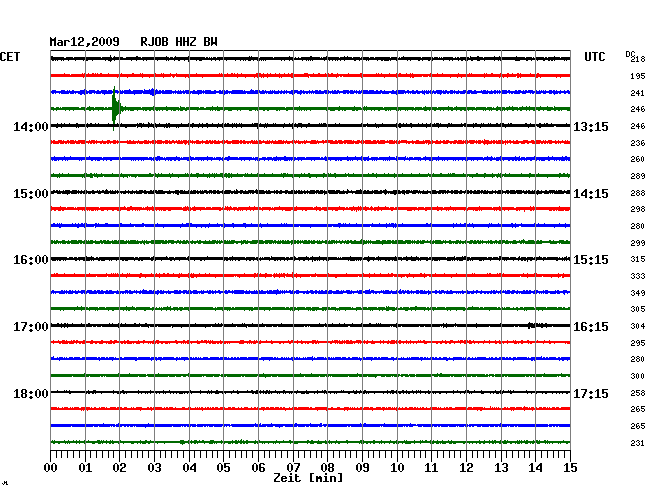The image size is (650, 494).
Task: Click minute 09 on the time axis
Action: [x=362, y=467]
